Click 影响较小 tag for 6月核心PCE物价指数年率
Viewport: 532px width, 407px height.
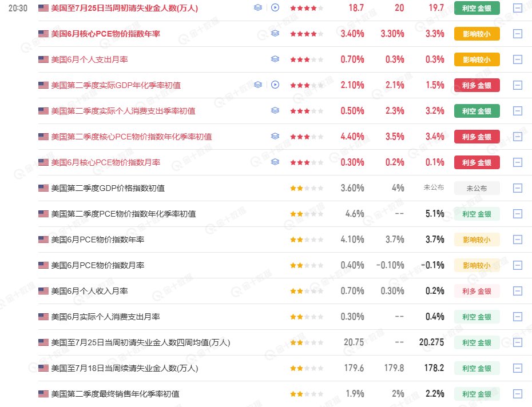point(477,34)
